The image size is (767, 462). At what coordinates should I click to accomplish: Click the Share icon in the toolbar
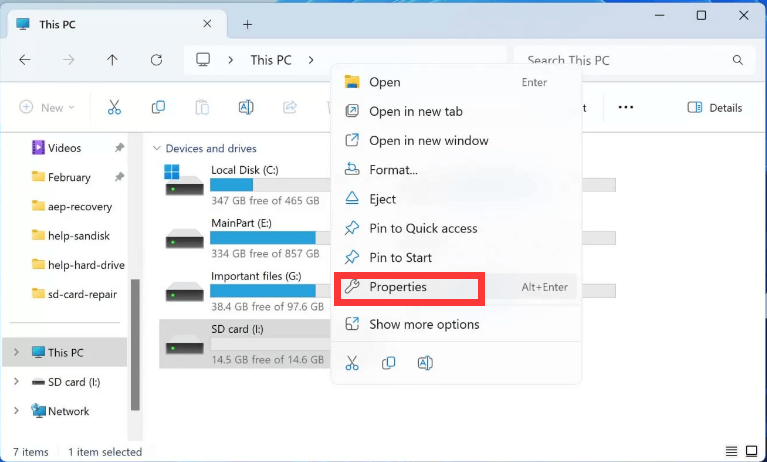pyautogui.click(x=290, y=107)
